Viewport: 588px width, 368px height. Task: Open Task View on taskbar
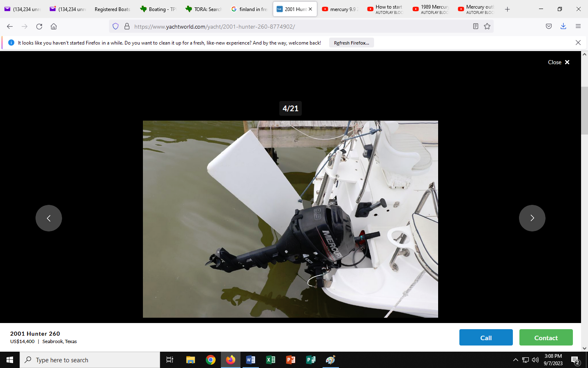click(x=170, y=360)
